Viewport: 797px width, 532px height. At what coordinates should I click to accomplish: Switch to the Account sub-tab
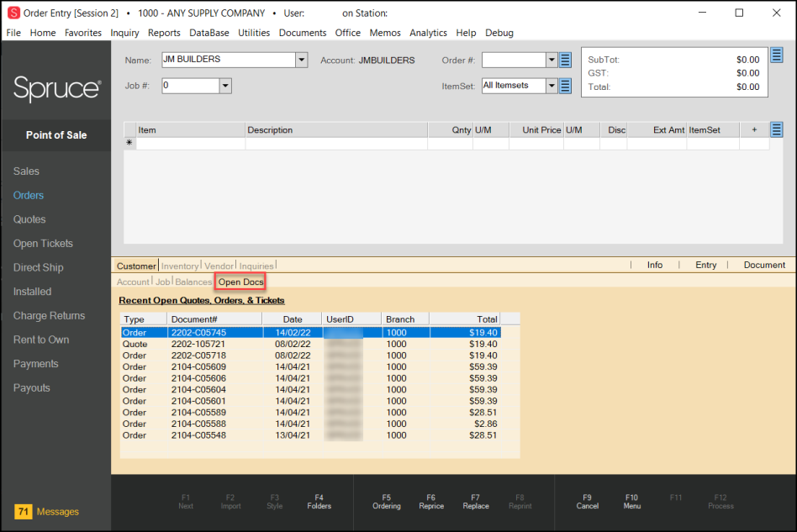(x=133, y=282)
